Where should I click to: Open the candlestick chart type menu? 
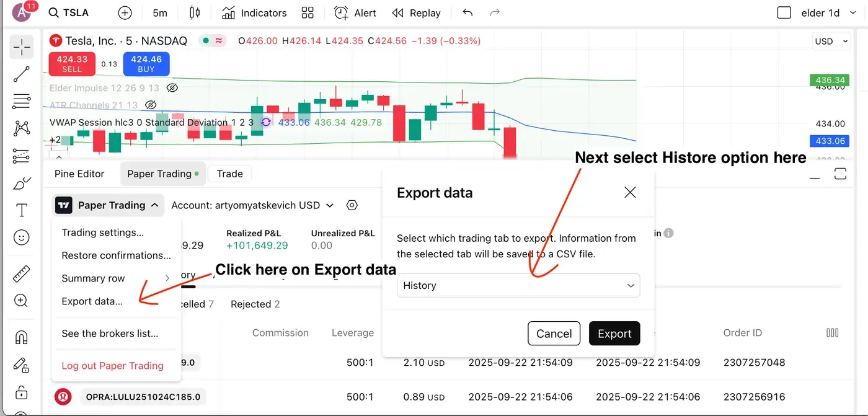(195, 13)
